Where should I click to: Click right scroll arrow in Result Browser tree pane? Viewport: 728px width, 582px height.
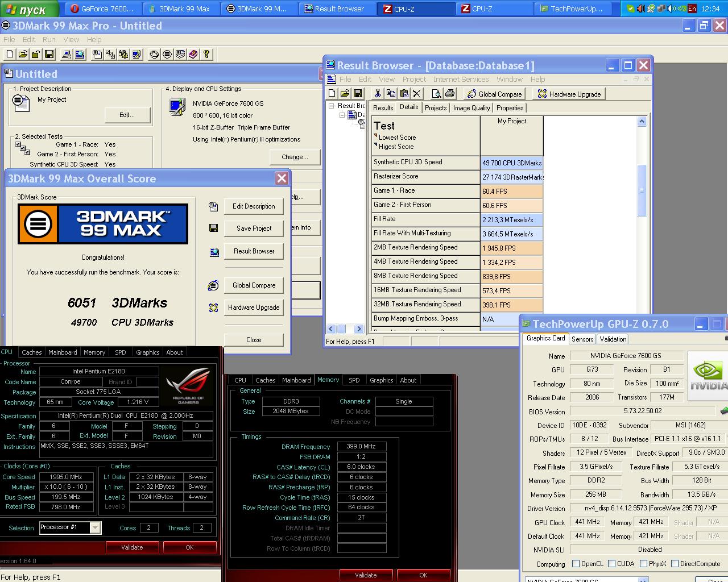(x=358, y=329)
